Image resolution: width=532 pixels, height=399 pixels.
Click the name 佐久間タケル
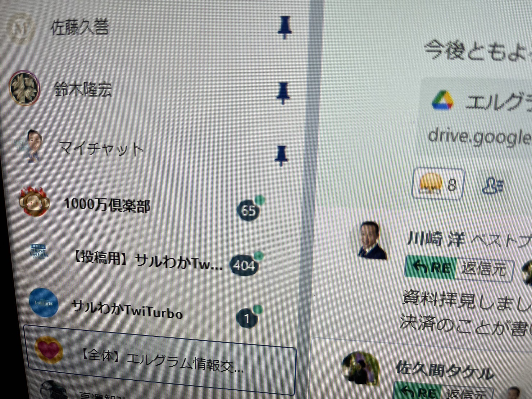point(444,370)
